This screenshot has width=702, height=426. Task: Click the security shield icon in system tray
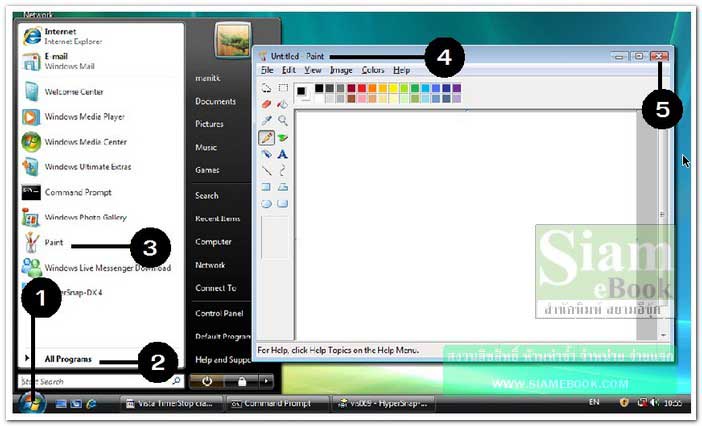pos(624,402)
